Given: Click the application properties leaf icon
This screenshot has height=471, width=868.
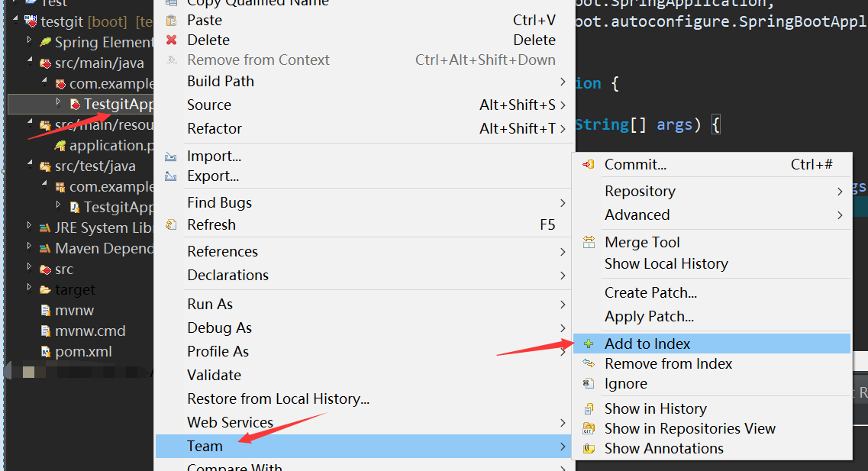Looking at the screenshot, I should click(x=60, y=146).
